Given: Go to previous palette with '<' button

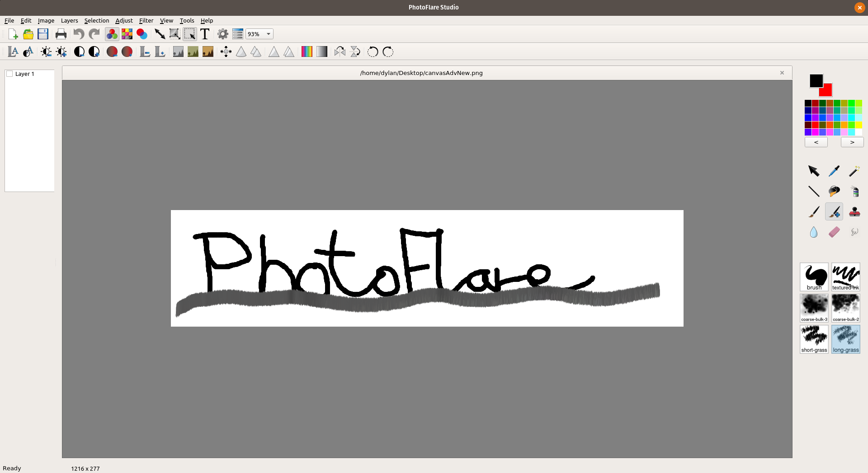Looking at the screenshot, I should pos(816,142).
